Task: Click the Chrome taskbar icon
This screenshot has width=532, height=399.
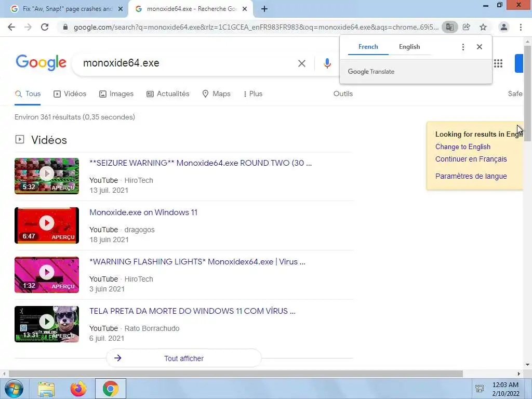Action: (110, 389)
